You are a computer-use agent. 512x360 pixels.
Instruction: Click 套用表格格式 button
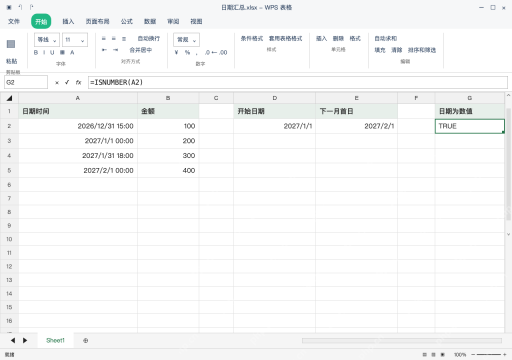click(286, 38)
